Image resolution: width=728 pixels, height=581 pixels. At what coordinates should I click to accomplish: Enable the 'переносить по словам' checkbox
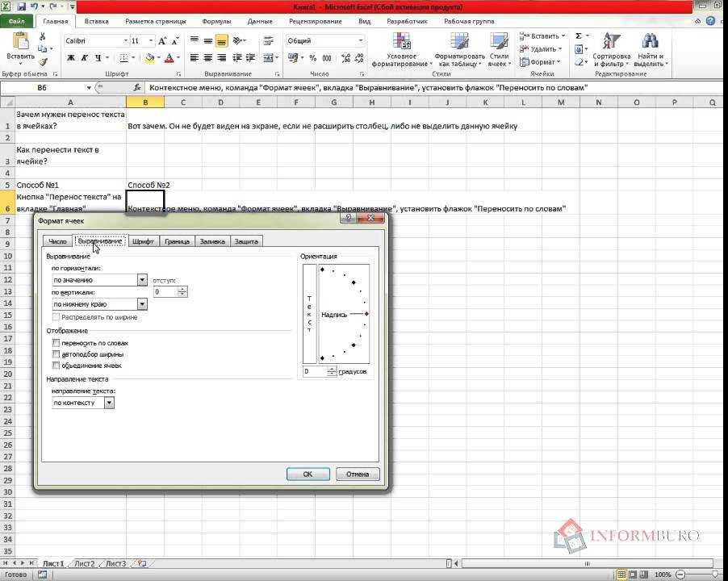(56, 343)
